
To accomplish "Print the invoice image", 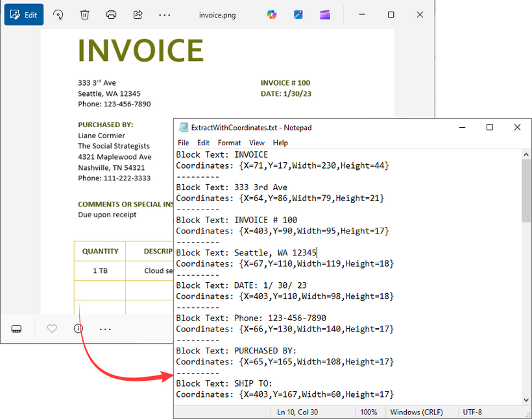I will click(x=111, y=14).
